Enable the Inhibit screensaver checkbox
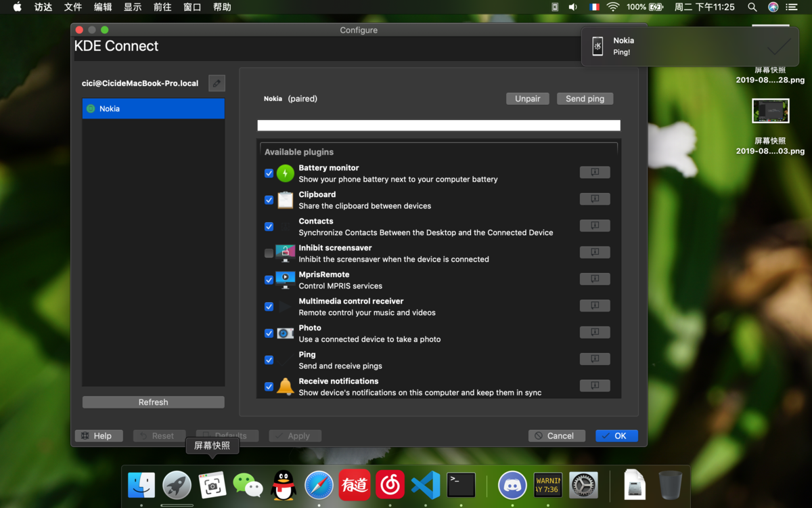The height and width of the screenshot is (508, 812). (269, 253)
